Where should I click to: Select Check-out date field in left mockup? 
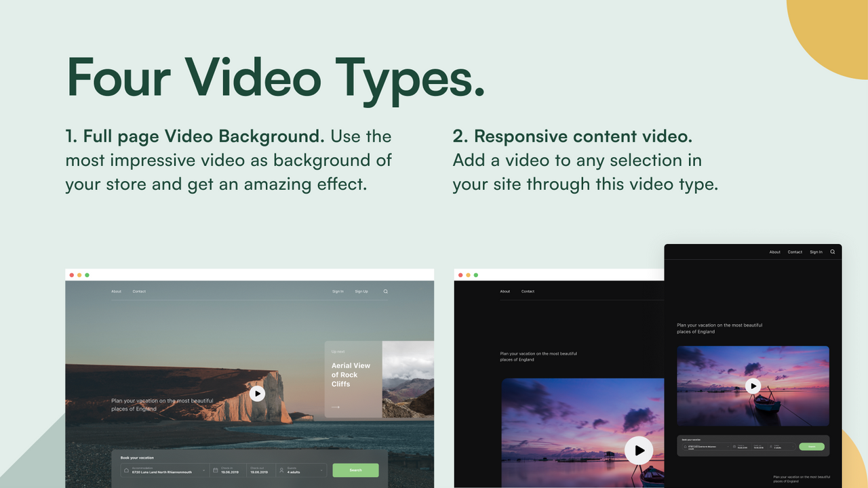(x=261, y=470)
